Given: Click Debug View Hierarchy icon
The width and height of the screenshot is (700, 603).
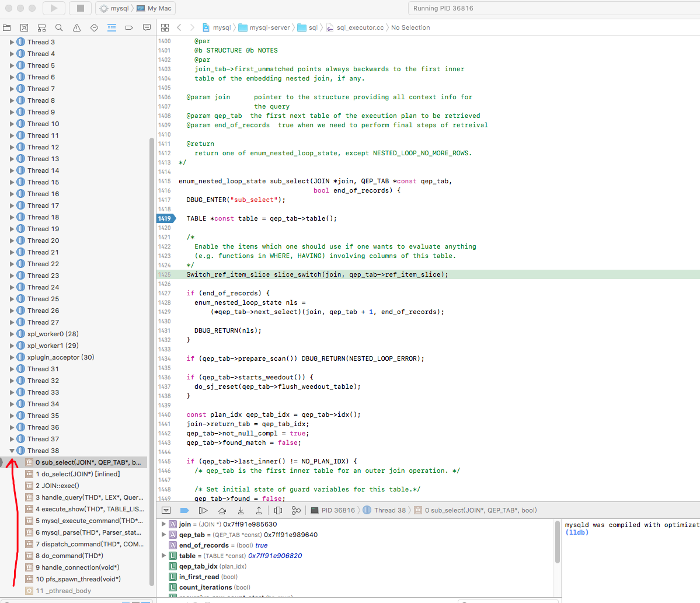Looking at the screenshot, I should click(x=278, y=510).
